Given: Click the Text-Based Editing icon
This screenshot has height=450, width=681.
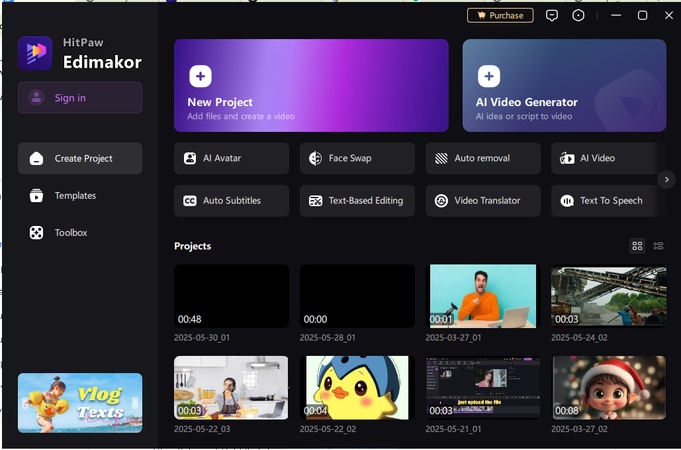Looking at the screenshot, I should [315, 201].
